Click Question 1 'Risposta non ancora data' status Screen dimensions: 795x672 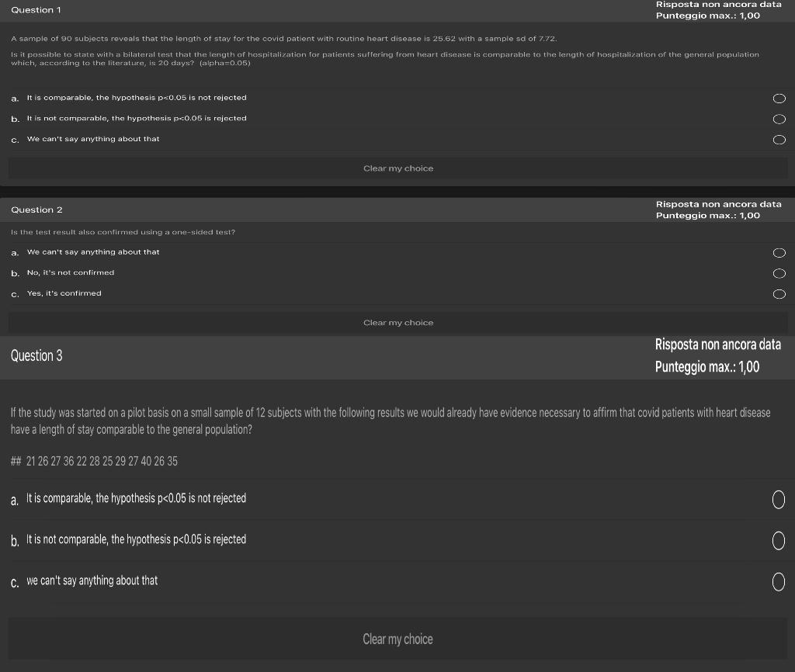[719, 5]
